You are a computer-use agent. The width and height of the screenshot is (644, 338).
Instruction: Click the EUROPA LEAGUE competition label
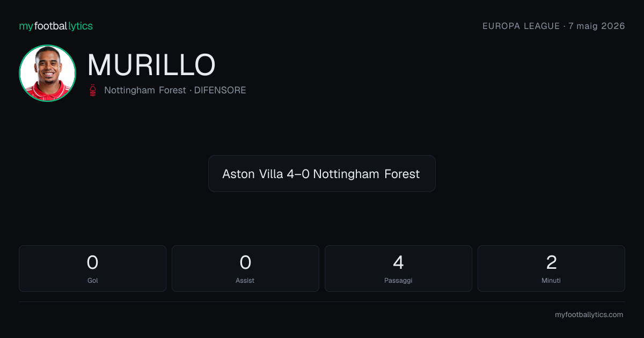click(x=521, y=26)
